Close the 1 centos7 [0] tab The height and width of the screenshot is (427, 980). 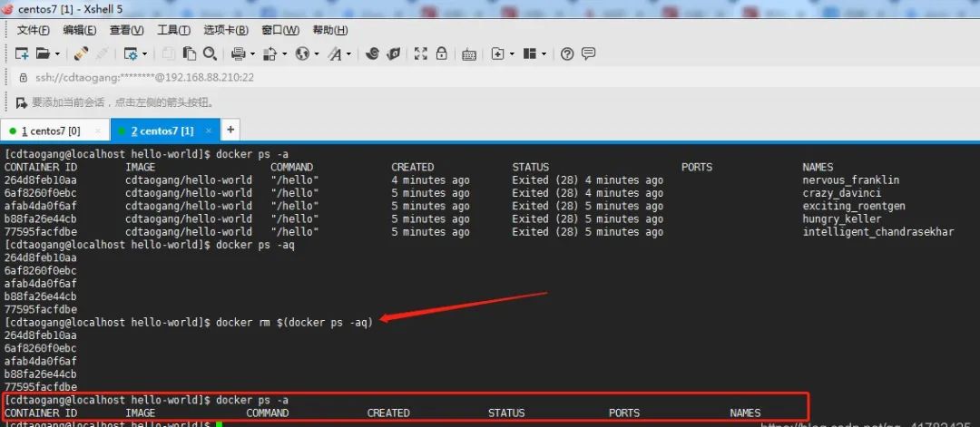[x=97, y=131]
